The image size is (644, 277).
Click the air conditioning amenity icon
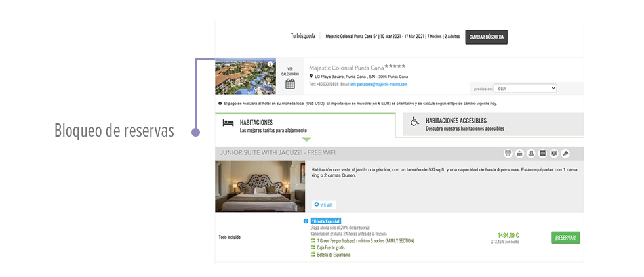tap(508, 154)
